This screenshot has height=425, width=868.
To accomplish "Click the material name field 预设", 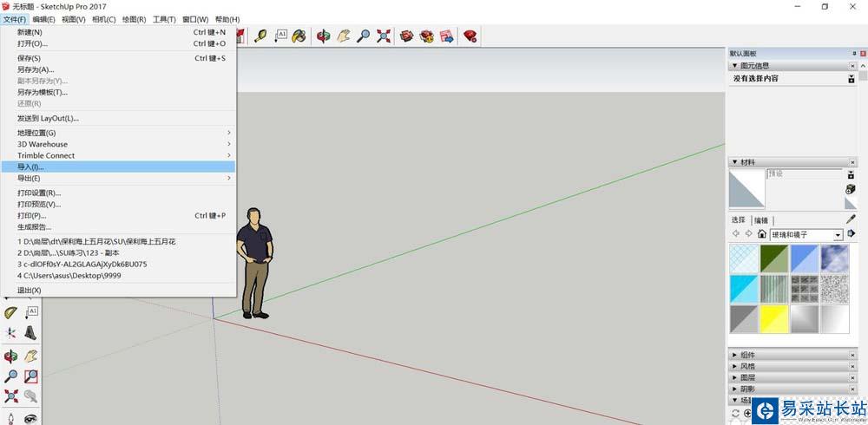I will [804, 173].
